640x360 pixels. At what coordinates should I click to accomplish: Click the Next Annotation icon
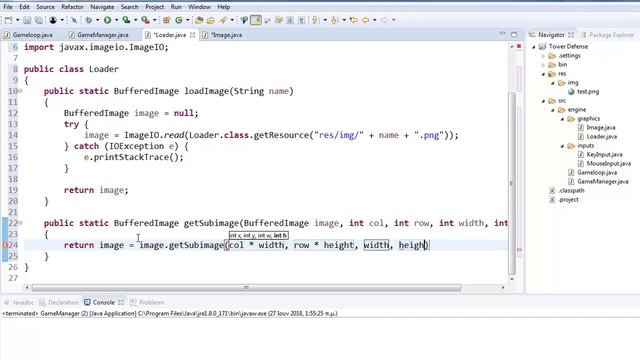tap(315, 20)
